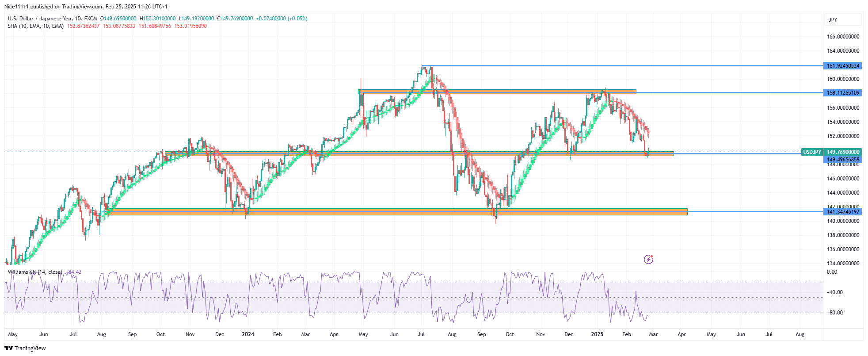
Task: Click the Williams %R (14, close) indicator label
Action: point(35,272)
